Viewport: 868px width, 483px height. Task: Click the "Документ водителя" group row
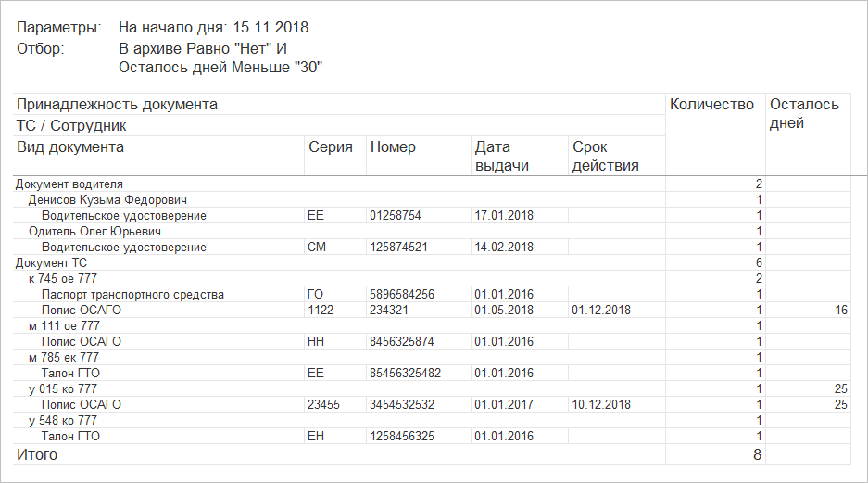pos(69,184)
